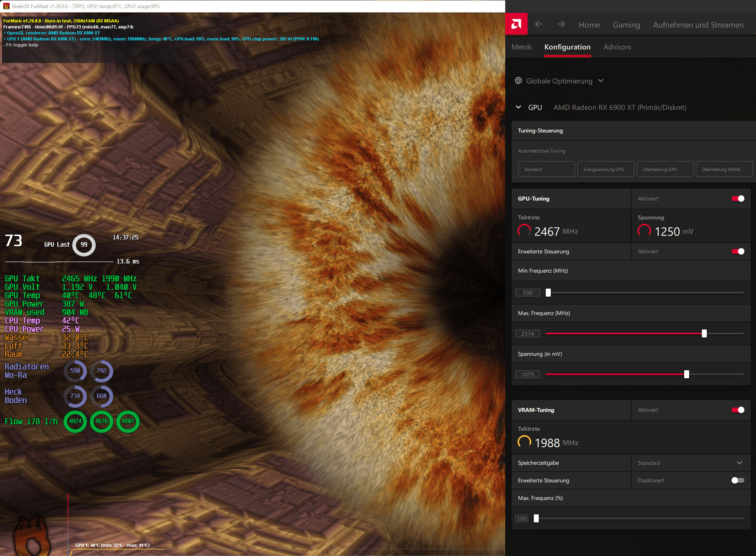
Task: Click the Spannung (in mV) slider handle
Action: [687, 374]
